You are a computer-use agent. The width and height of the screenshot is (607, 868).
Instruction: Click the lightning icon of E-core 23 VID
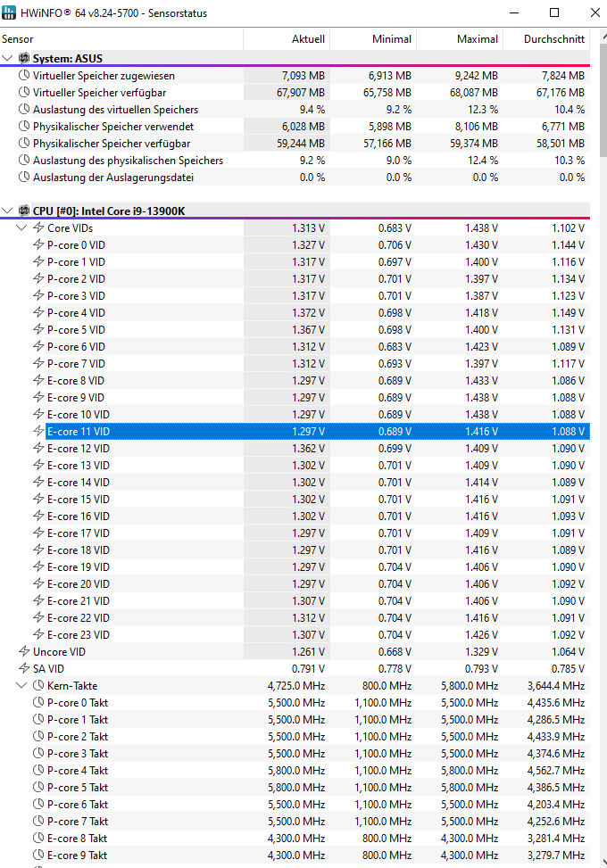point(38,634)
